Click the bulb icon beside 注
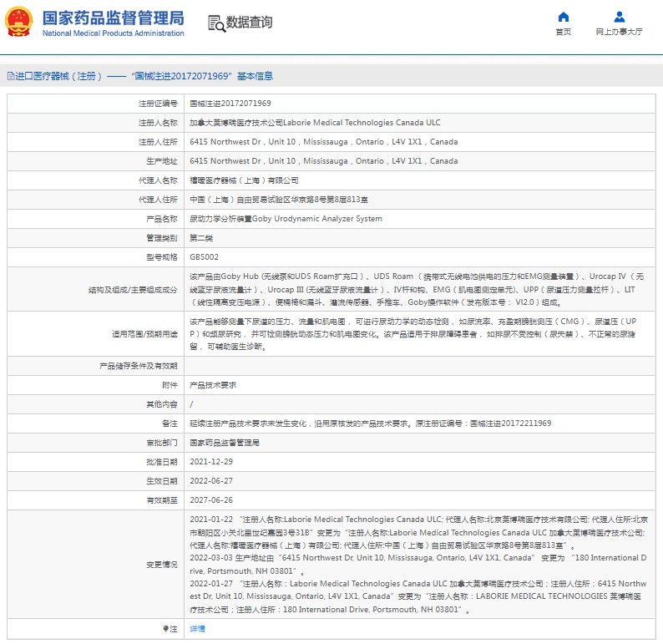This screenshot has width=663, height=644. click(x=165, y=629)
